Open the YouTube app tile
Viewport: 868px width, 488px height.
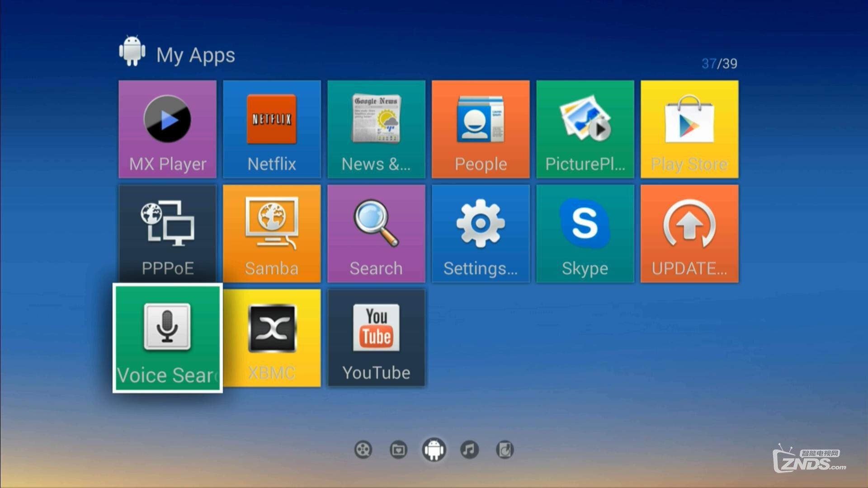376,338
